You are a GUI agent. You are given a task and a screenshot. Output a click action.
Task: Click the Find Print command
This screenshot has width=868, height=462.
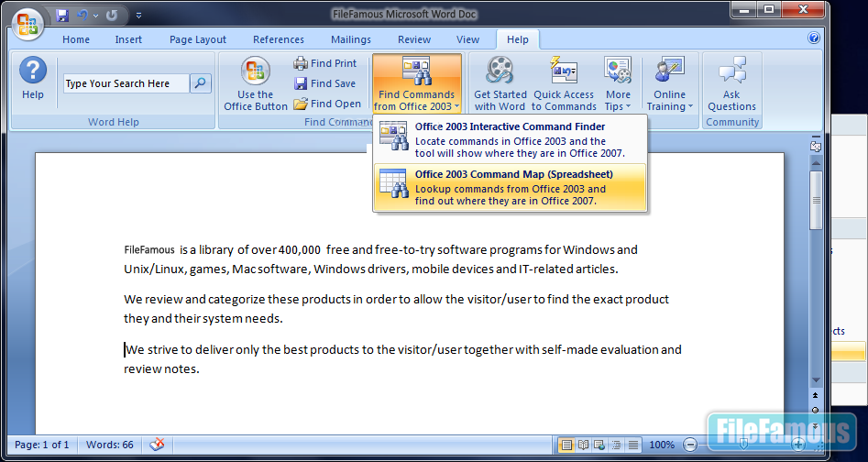325,63
